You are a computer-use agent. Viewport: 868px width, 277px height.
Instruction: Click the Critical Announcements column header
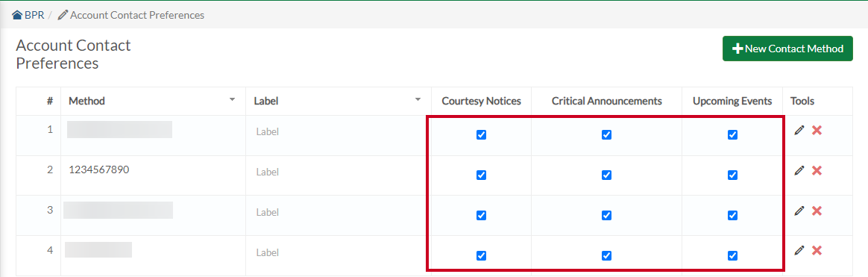(607, 101)
